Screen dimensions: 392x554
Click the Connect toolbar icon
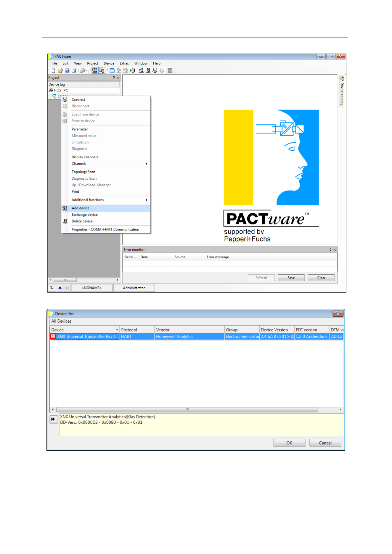pyautogui.click(x=155, y=70)
